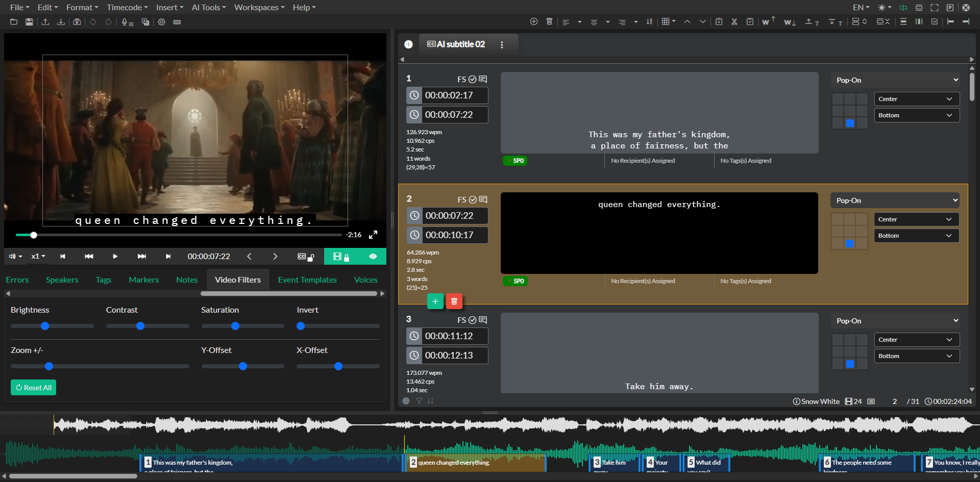The image size is (980, 482).
Task: Click the SPO tag on event 1
Action: [515, 161]
